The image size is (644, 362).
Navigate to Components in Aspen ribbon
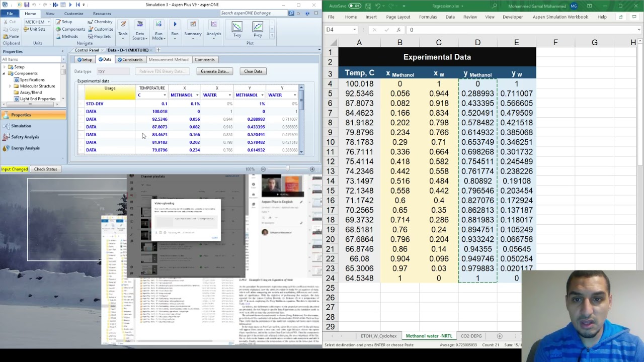pyautogui.click(x=70, y=29)
